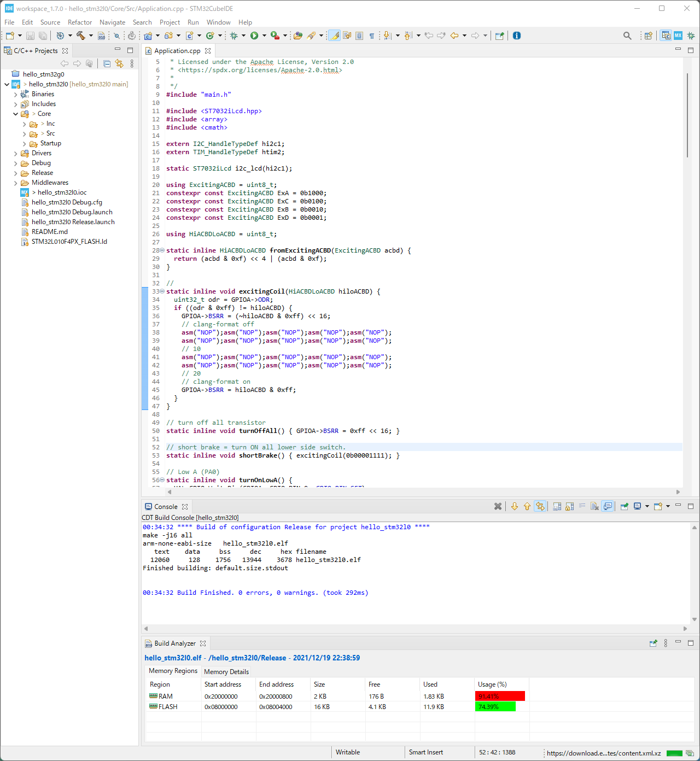This screenshot has width=700, height=761.
Task: Click the New C/C++ Source Folder icon
Action: tap(168, 36)
